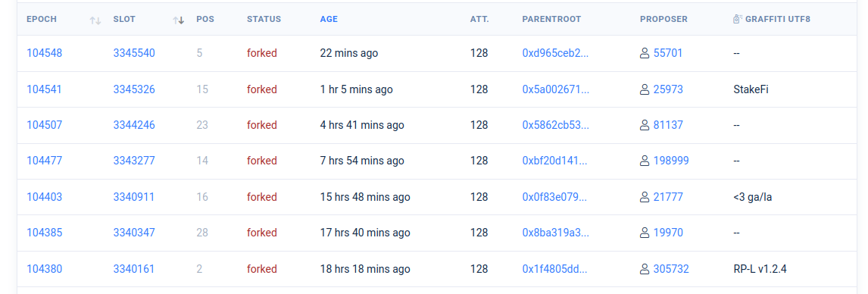Click the '7 hrs 54 mins ago' age cell
This screenshot has width=868, height=294.
point(362,161)
